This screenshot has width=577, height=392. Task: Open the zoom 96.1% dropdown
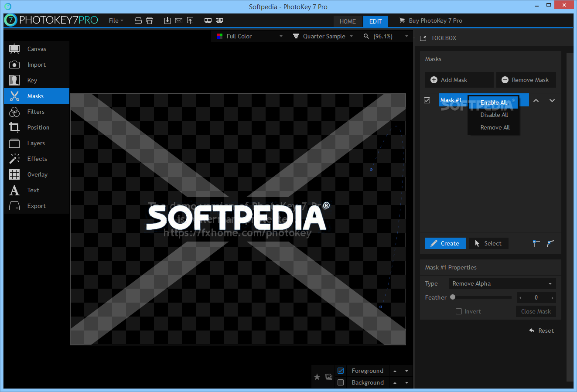click(x=386, y=36)
